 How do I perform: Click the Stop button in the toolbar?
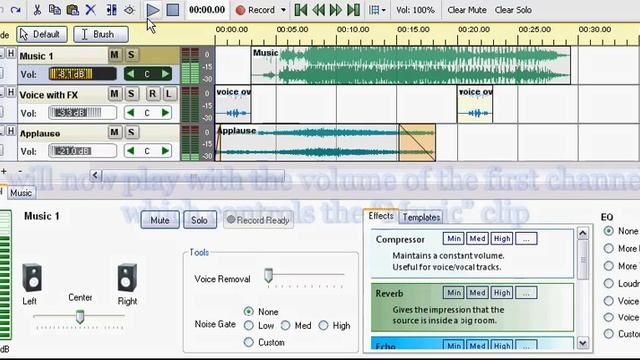pyautogui.click(x=173, y=10)
